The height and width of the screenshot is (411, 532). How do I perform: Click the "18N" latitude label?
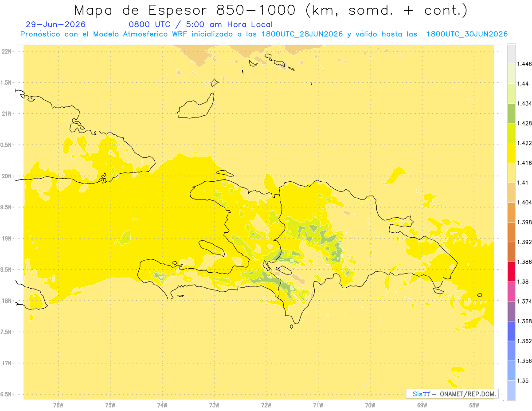point(7,301)
